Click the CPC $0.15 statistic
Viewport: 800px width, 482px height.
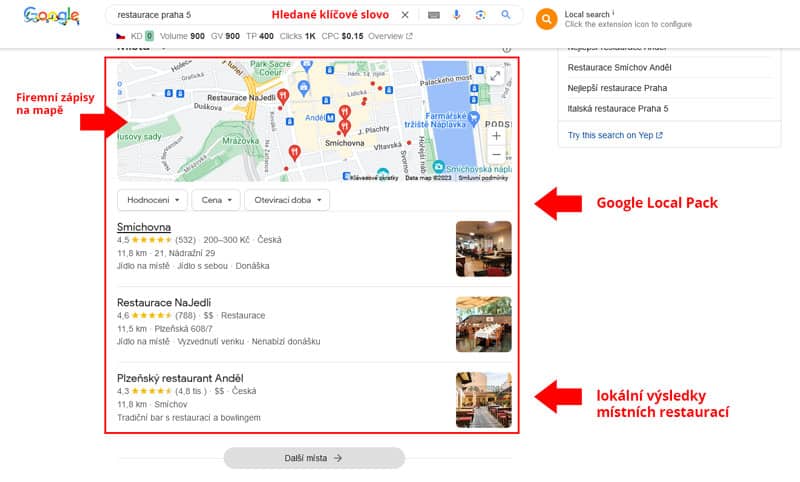(x=342, y=36)
